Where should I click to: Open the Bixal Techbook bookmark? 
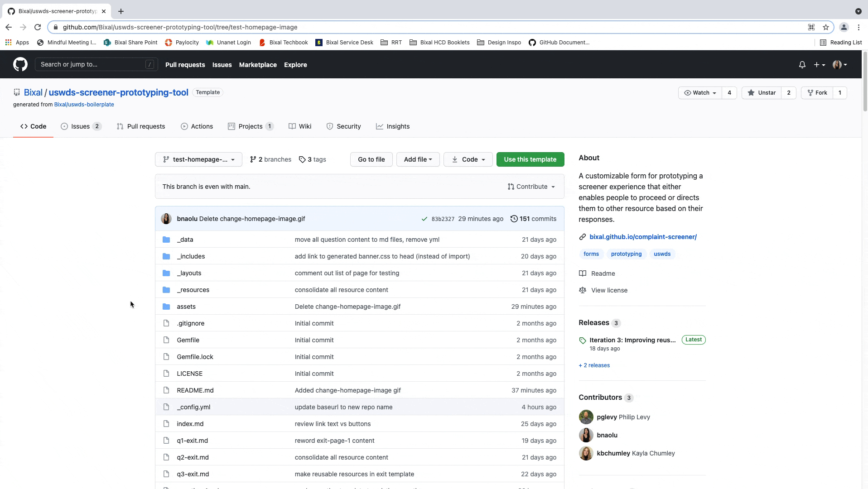[x=284, y=43]
